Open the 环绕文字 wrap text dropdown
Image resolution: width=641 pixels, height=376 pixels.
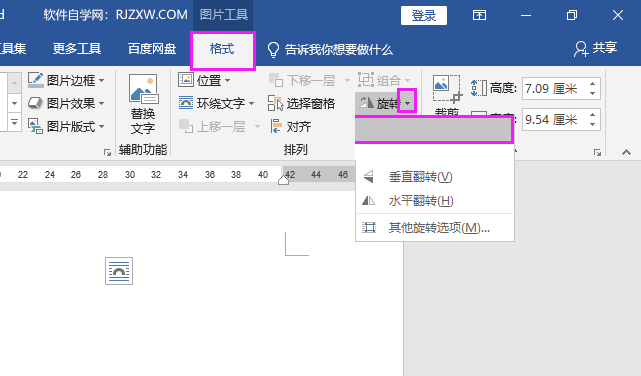(217, 103)
